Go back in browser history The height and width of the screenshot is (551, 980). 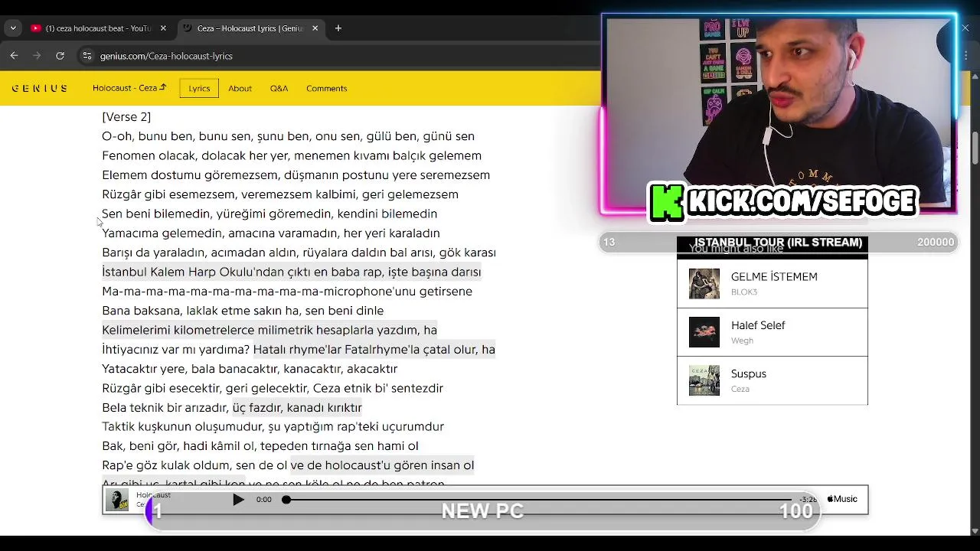point(14,56)
